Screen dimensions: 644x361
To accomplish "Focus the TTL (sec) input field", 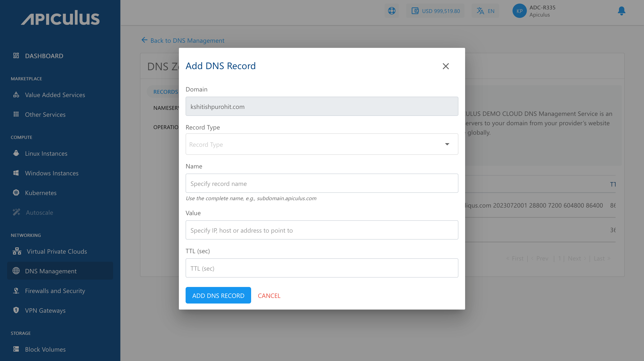I will 322,268.
